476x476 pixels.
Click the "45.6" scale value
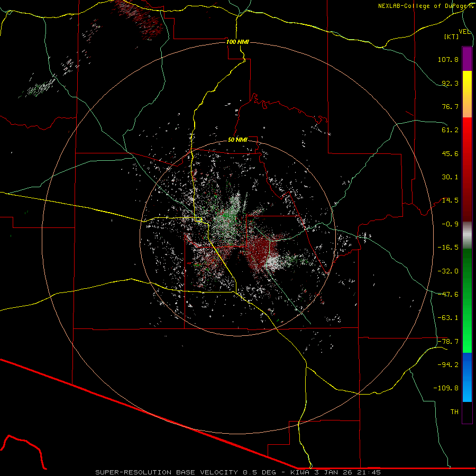point(450,153)
